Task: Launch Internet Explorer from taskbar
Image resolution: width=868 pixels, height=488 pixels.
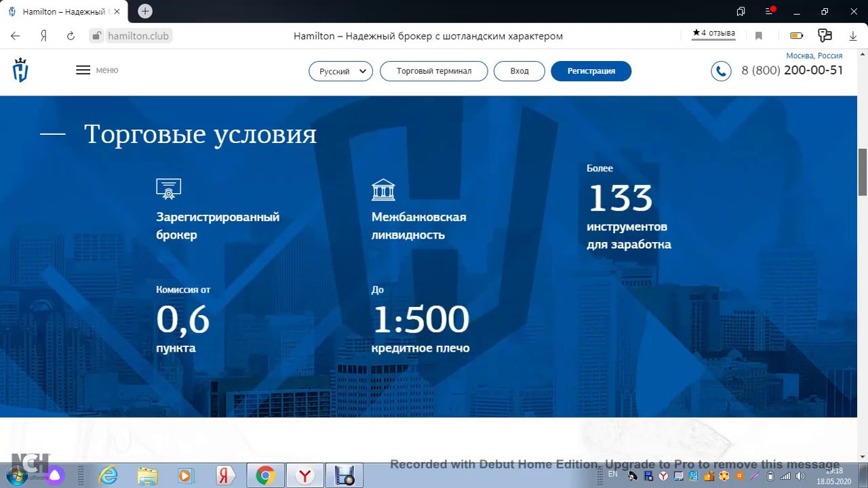Action: click(108, 476)
